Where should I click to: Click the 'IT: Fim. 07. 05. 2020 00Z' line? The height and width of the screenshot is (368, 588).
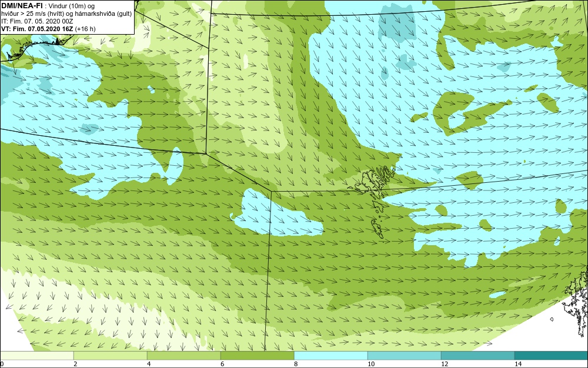[x=37, y=21]
